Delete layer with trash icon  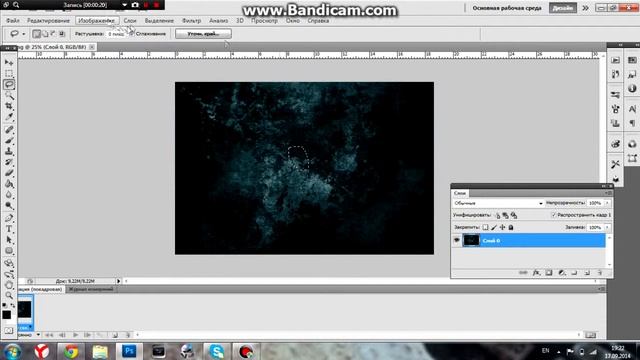tap(600, 273)
